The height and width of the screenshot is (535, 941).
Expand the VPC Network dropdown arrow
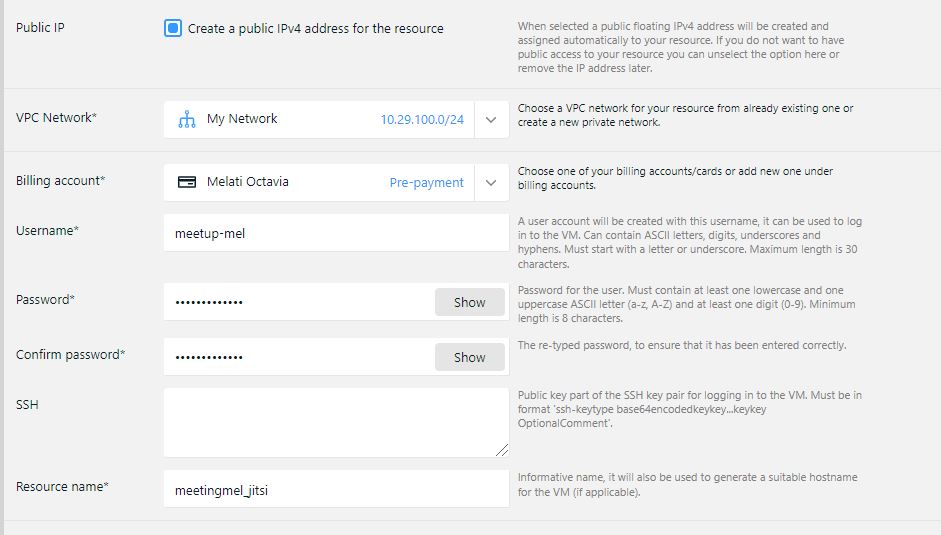(x=491, y=119)
